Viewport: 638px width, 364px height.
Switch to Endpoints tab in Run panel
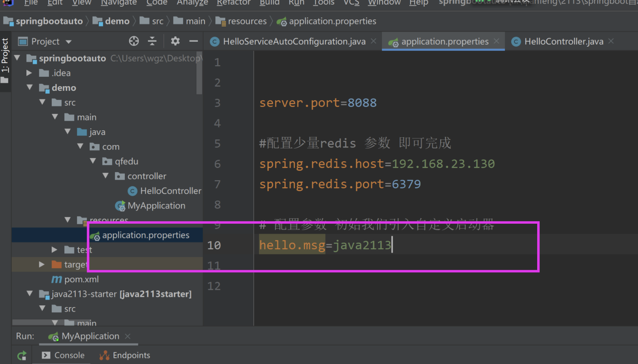pyautogui.click(x=125, y=355)
